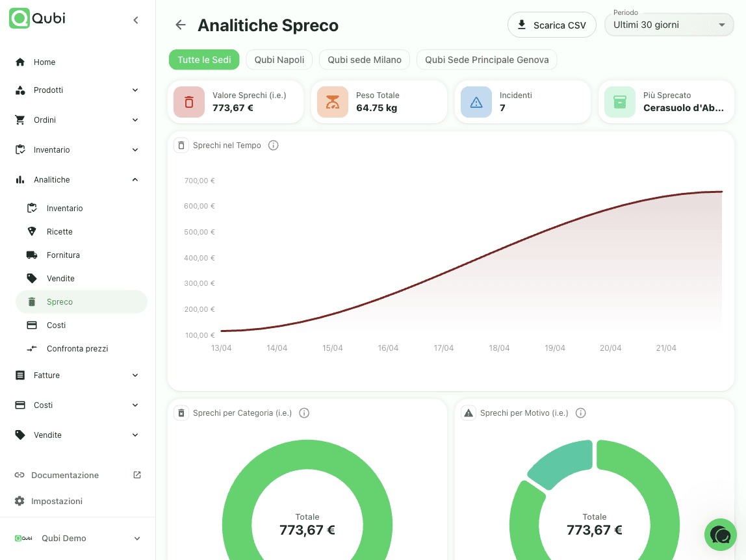Click the Impostazioni gear icon
Viewport: 746px width, 560px height.
pyautogui.click(x=19, y=501)
